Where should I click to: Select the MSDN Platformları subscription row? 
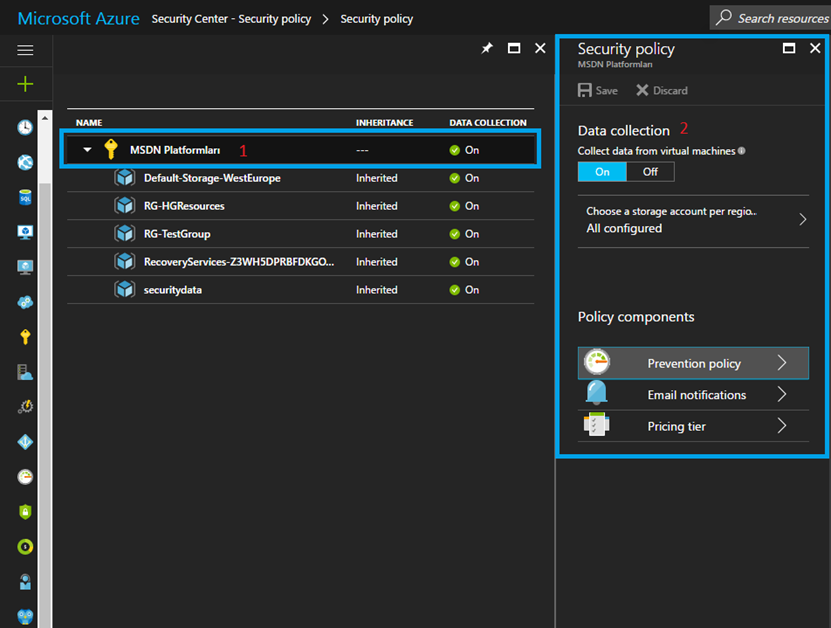[300, 149]
